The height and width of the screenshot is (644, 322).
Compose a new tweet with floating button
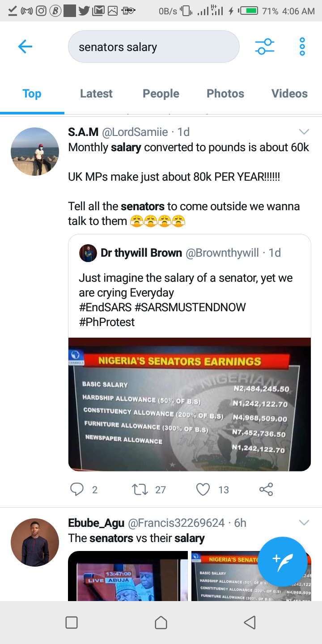click(x=282, y=561)
